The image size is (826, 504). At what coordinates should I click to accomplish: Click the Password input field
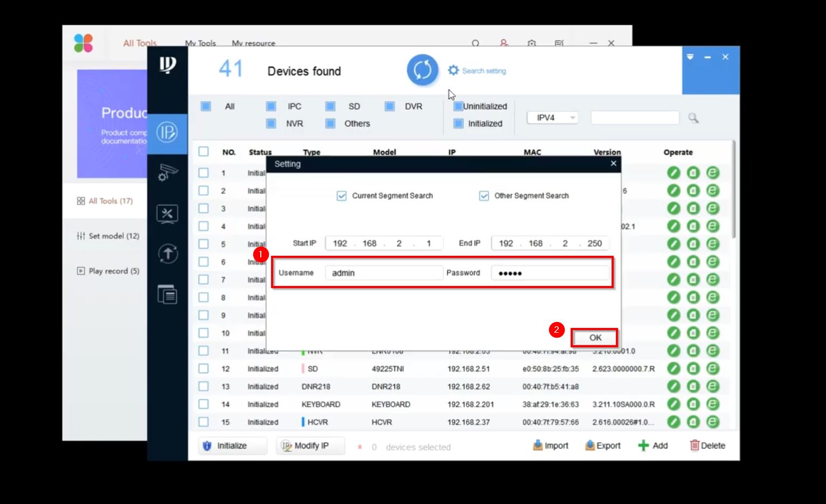click(550, 273)
